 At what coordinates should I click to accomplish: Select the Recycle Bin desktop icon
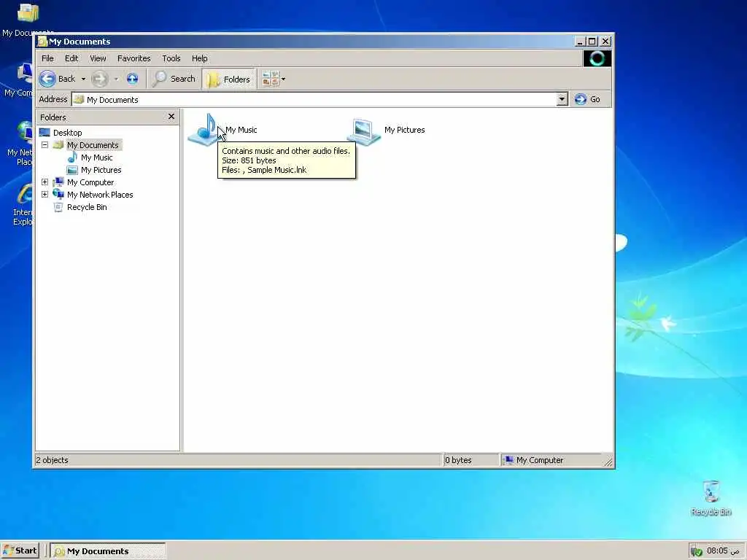tap(711, 498)
